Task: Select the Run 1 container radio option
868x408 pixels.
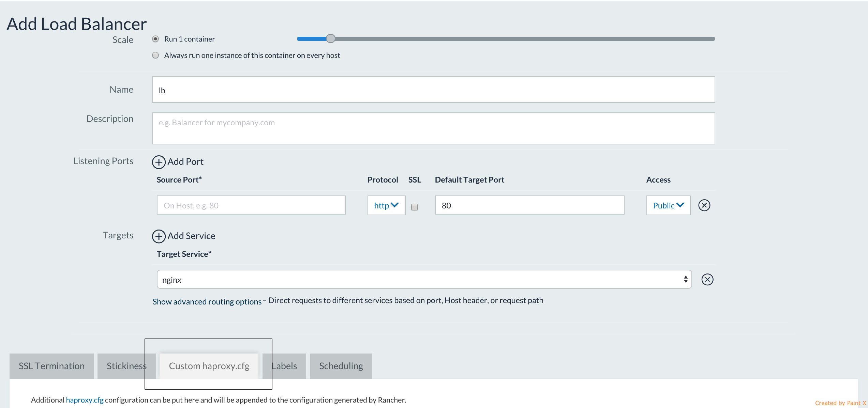Action: point(155,39)
